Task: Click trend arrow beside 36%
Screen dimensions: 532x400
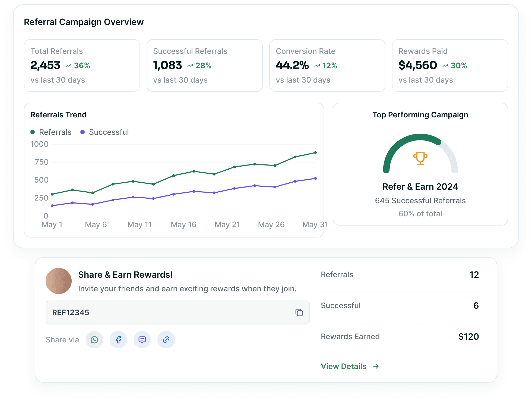Action: (68, 65)
